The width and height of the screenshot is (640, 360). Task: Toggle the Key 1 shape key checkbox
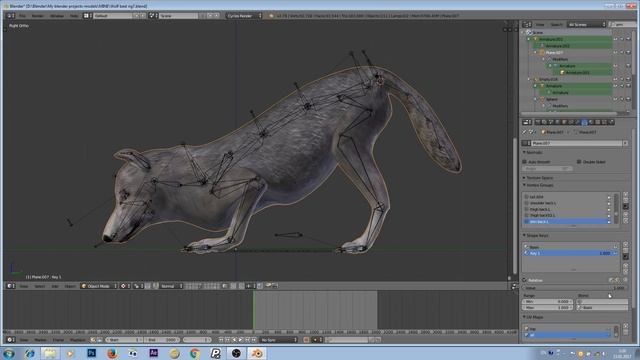coord(615,253)
